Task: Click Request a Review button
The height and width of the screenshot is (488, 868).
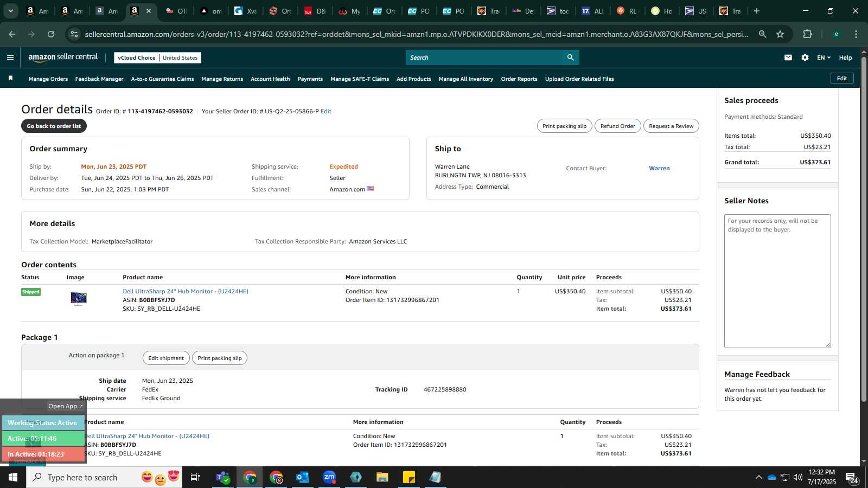Action: click(671, 126)
